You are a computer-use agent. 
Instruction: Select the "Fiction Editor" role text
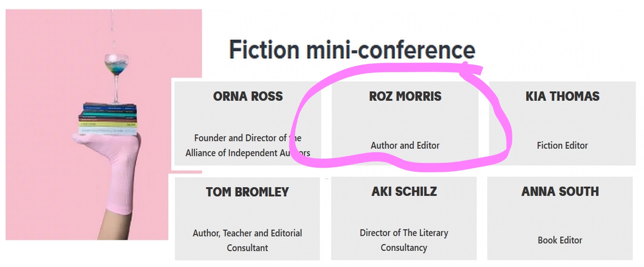click(562, 145)
